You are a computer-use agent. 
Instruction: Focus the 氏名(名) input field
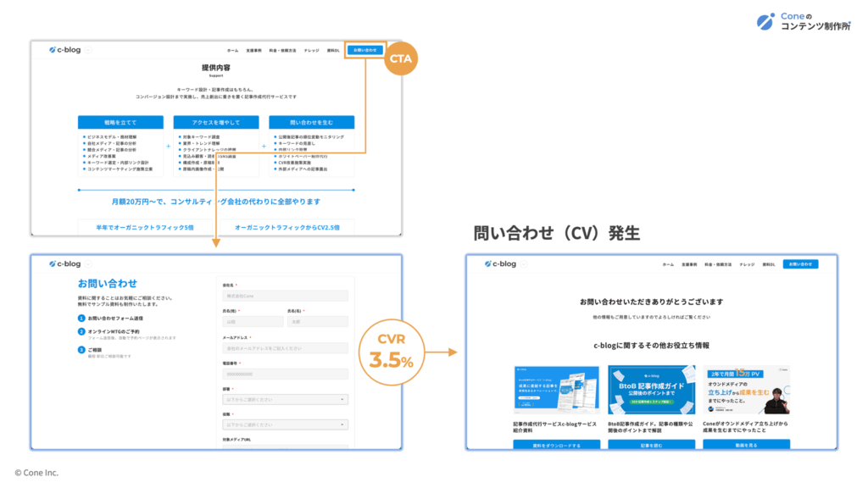[x=318, y=321]
